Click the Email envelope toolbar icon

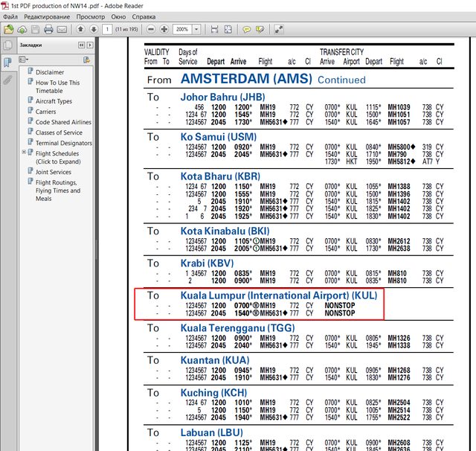click(x=62, y=30)
